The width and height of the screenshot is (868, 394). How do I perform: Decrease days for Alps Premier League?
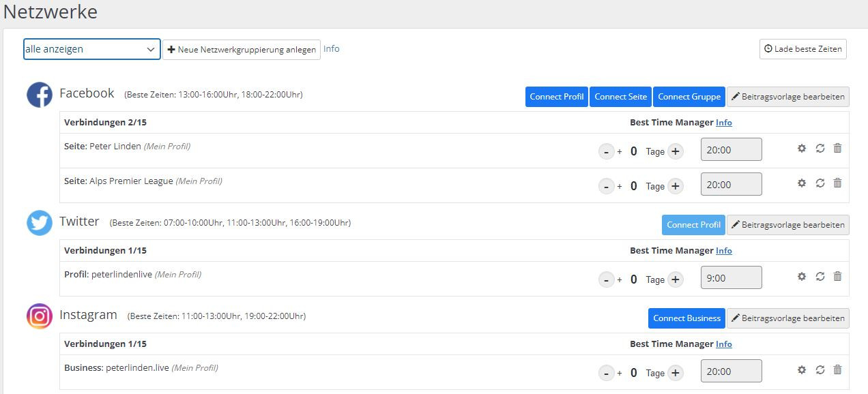pos(606,186)
